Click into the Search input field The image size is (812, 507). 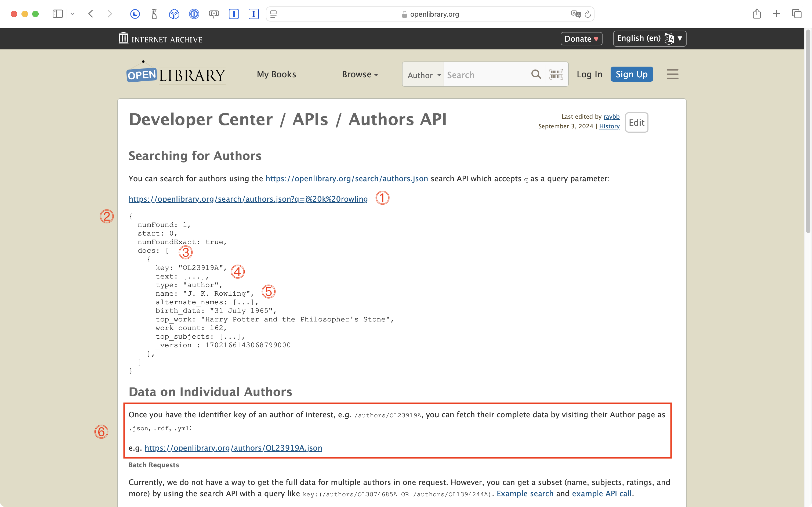point(486,75)
